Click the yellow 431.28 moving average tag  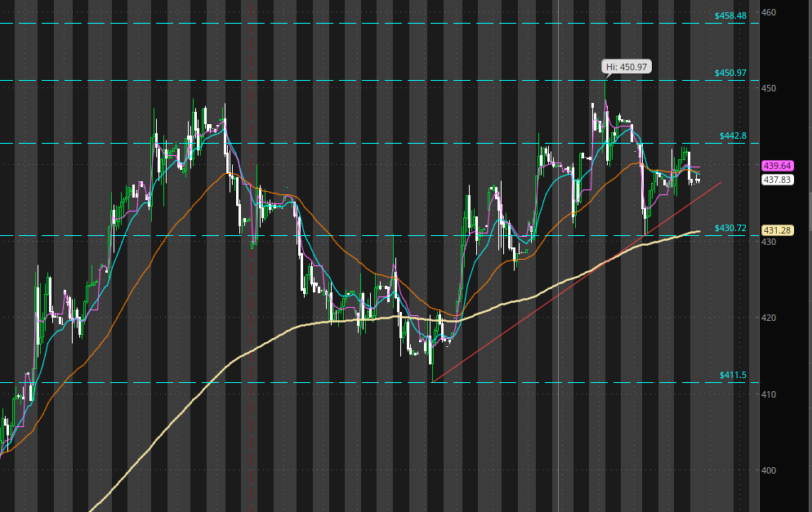coord(778,229)
